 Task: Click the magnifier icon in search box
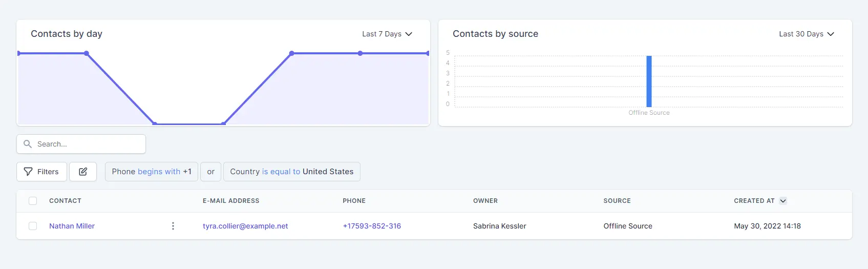[x=28, y=144]
